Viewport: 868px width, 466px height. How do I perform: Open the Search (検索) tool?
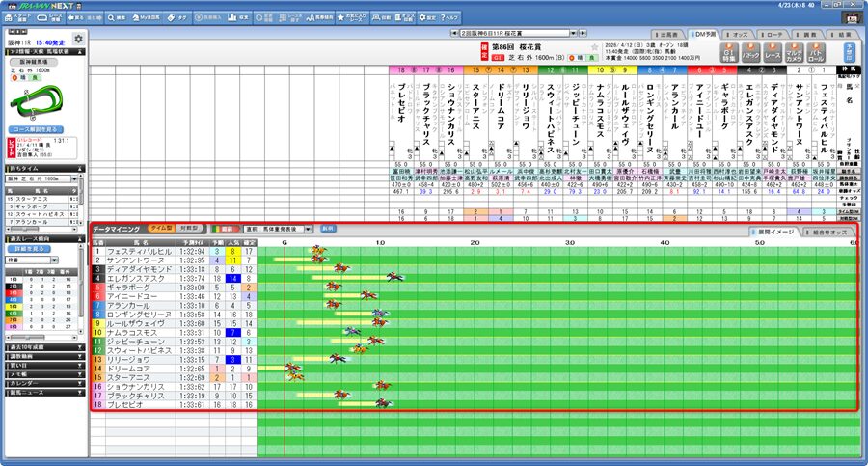(117, 17)
